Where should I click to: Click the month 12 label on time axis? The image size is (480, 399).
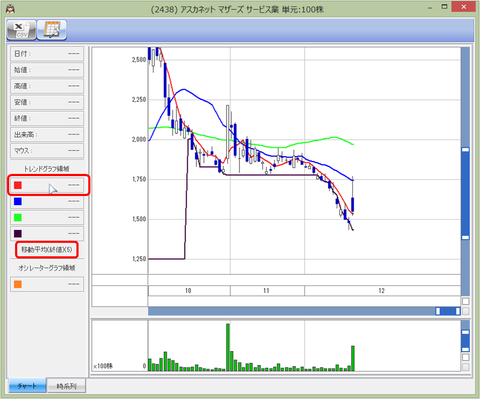(381, 291)
